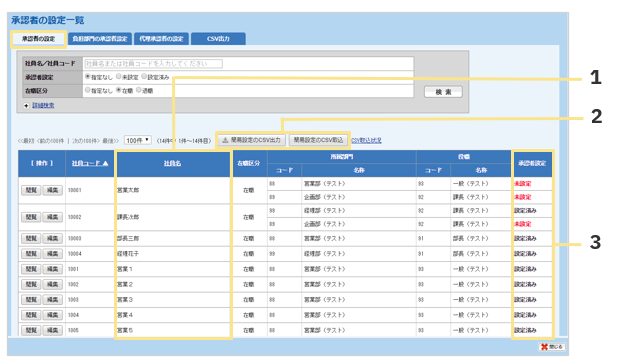This screenshot has width=619, height=364.
Task: Click 編集 for employee 1002
Action: 52,285
